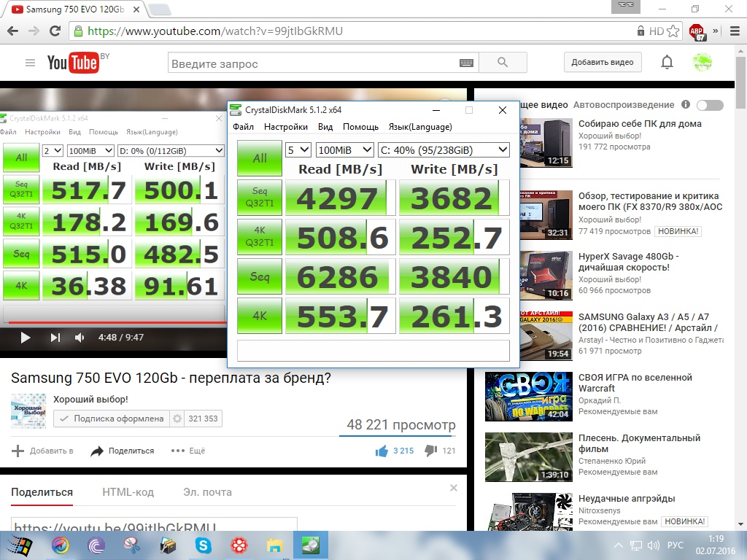The image size is (747, 560).
Task: Open HyperX Savage 480Gb video link
Action: 629,262
